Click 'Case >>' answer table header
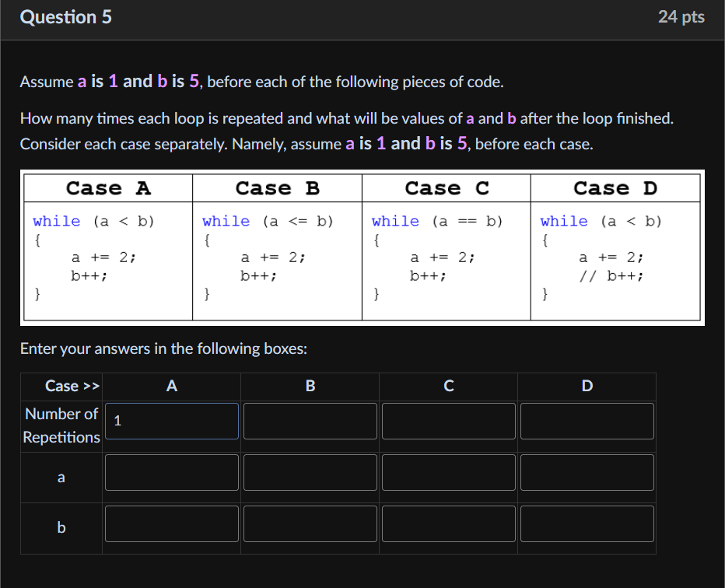 tap(72, 386)
